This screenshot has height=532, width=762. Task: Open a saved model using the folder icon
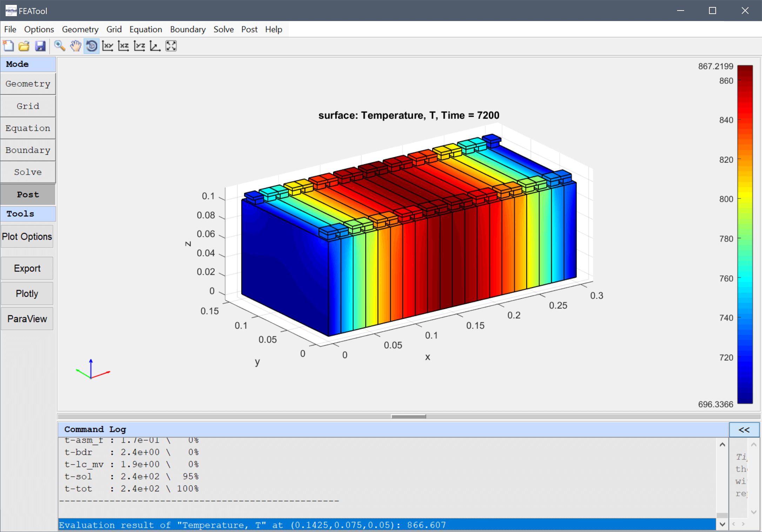click(x=24, y=46)
